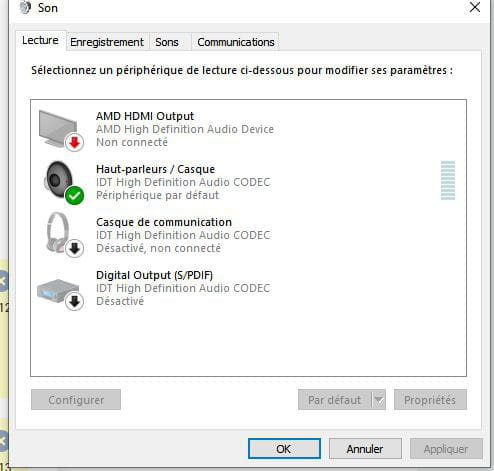This screenshot has width=494, height=471.
Task: Click the Propriétés button
Action: (x=430, y=400)
